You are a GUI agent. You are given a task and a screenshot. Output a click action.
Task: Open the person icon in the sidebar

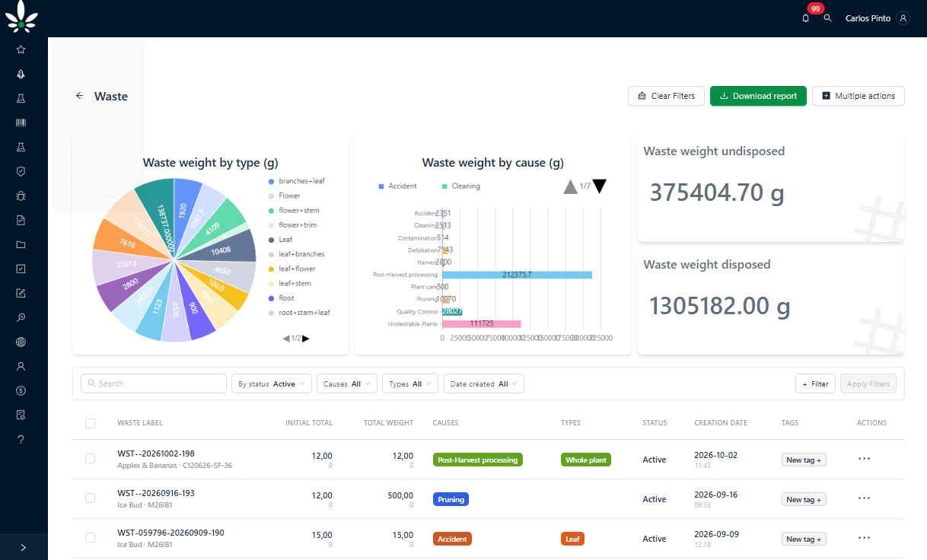click(21, 366)
